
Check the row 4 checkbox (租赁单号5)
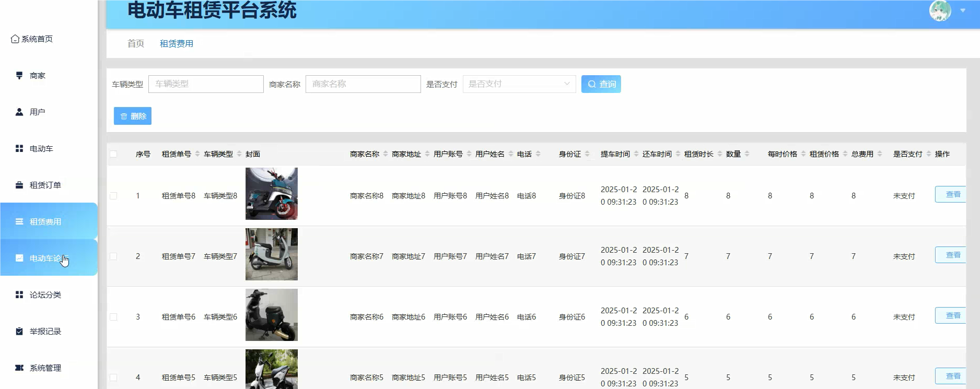coord(113,378)
